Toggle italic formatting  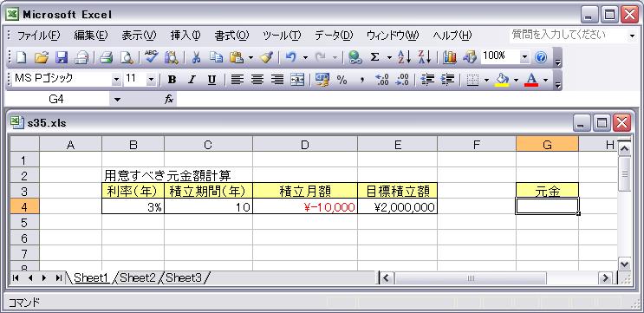click(192, 80)
